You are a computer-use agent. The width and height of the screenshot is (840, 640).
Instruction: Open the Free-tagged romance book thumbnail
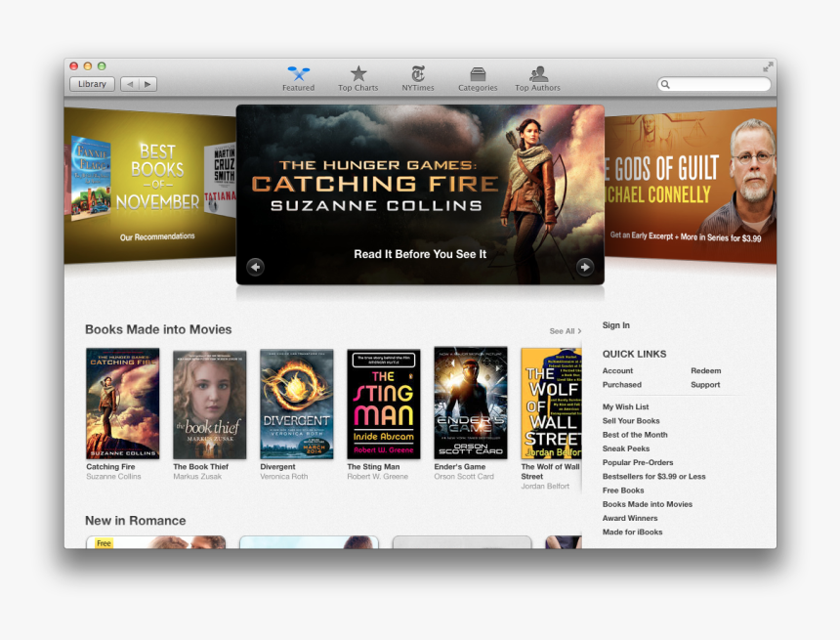tap(156, 542)
